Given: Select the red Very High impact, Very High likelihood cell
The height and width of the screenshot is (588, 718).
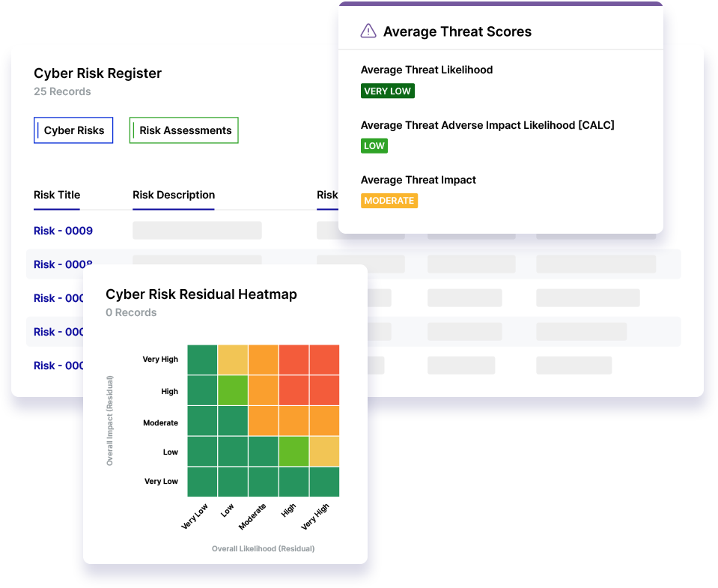Looking at the screenshot, I should (323, 359).
